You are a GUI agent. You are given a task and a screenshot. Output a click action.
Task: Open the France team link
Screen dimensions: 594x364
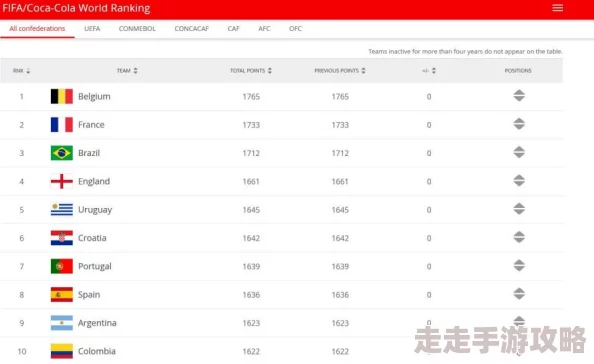click(91, 125)
